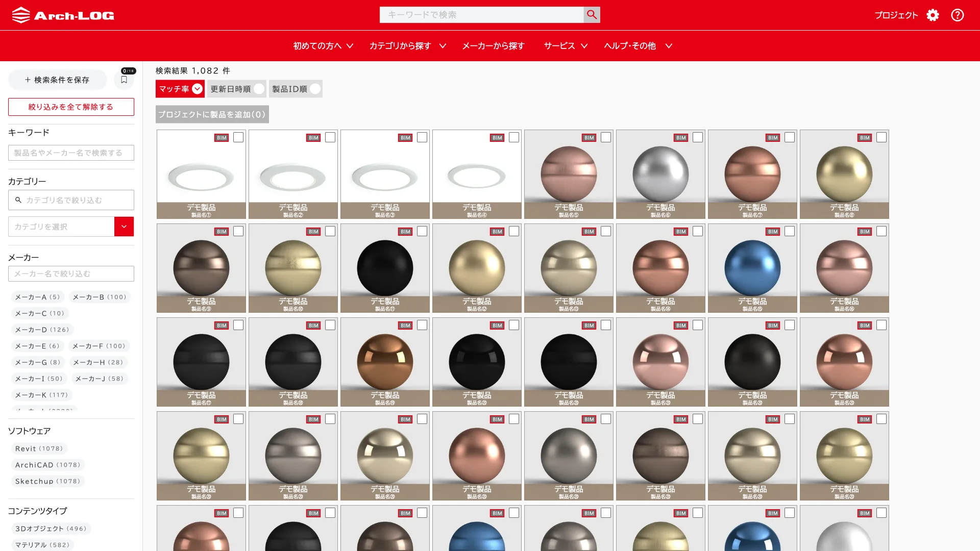980x551 pixels.
Task: Open the silver sphere 製品名⑥ thumbnail
Action: coord(660,174)
